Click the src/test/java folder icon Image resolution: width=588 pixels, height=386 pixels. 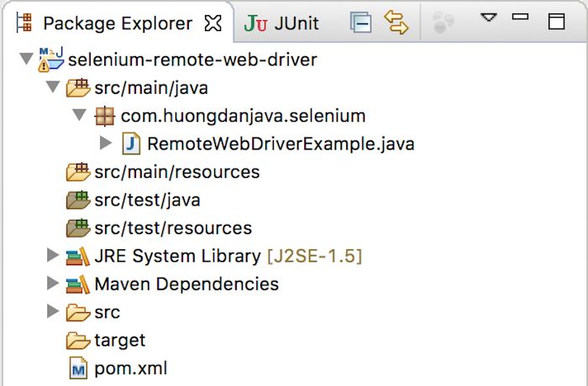pyautogui.click(x=78, y=200)
